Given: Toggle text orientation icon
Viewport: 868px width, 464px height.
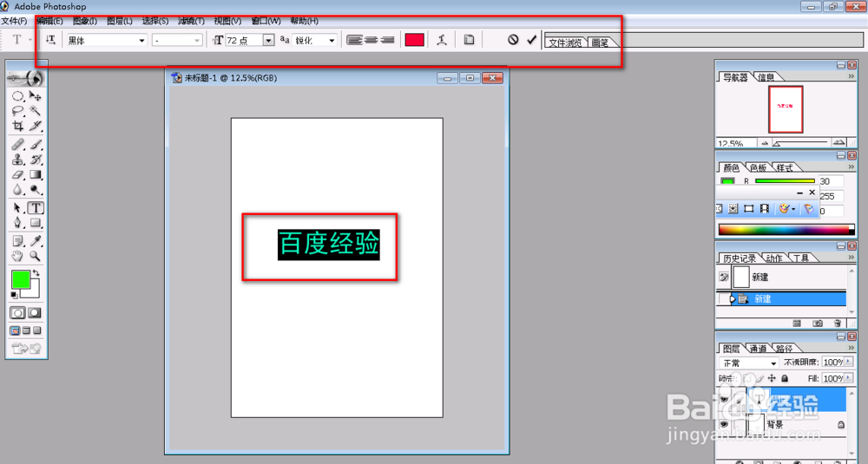Looking at the screenshot, I should point(50,40).
